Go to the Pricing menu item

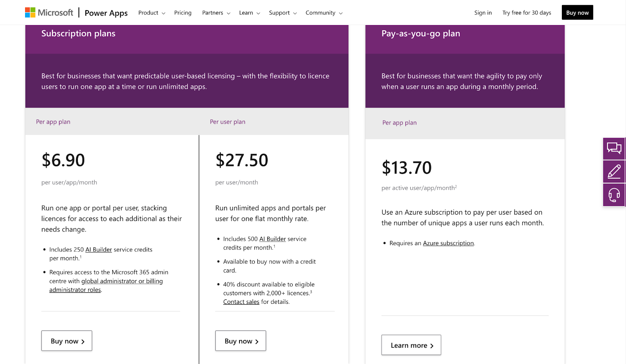(183, 13)
